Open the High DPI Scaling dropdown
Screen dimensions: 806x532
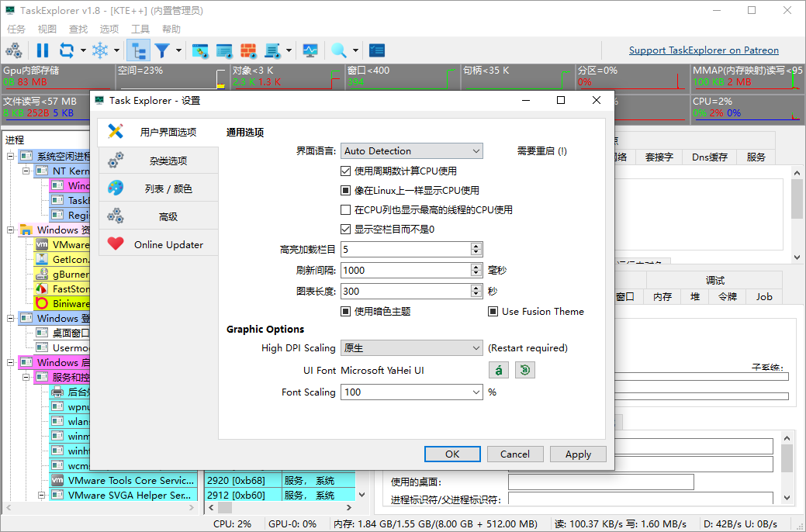click(412, 348)
